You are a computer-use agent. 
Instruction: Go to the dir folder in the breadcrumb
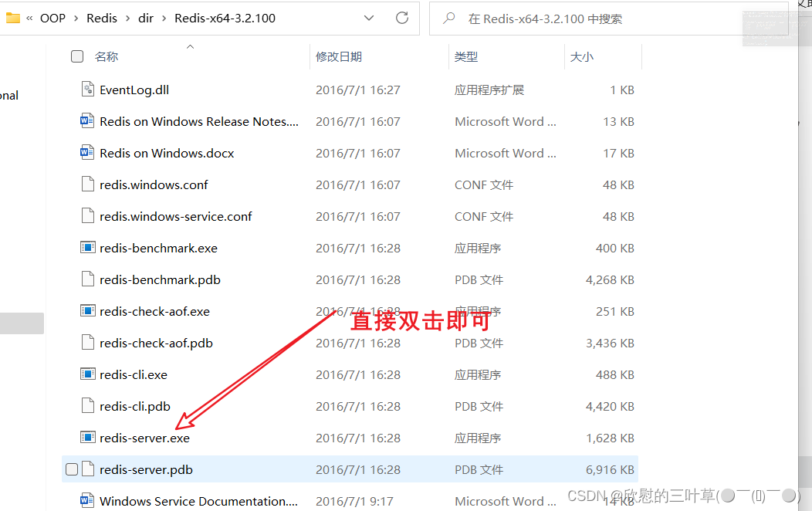pyautogui.click(x=146, y=18)
